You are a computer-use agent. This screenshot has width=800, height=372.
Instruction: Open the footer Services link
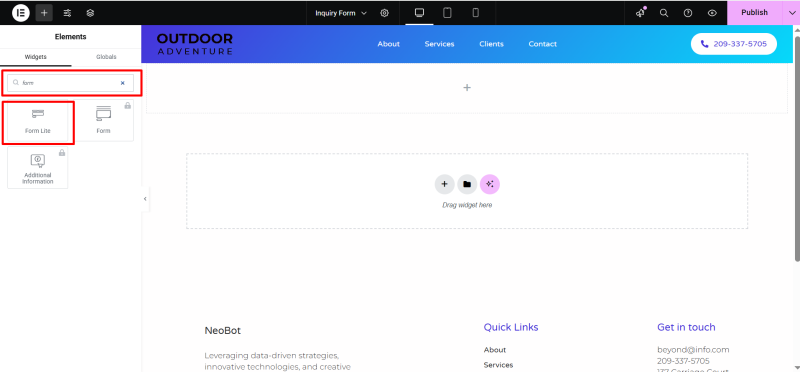[x=498, y=365]
